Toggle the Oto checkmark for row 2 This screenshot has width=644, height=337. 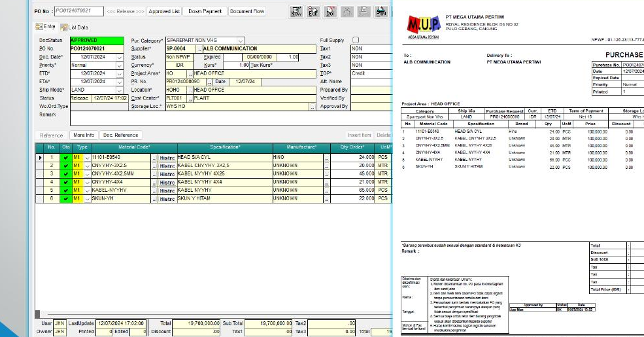pos(66,166)
